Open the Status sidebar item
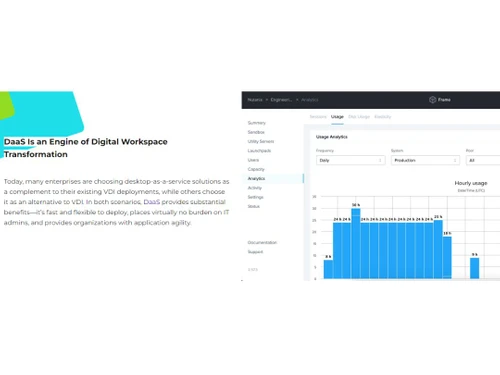Screen dimensions: 500x375 (254, 206)
